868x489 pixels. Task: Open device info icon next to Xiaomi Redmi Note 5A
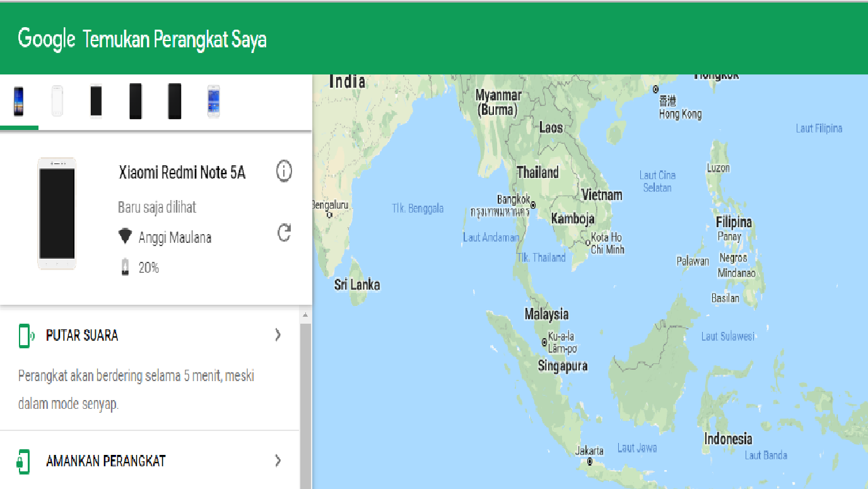[284, 170]
